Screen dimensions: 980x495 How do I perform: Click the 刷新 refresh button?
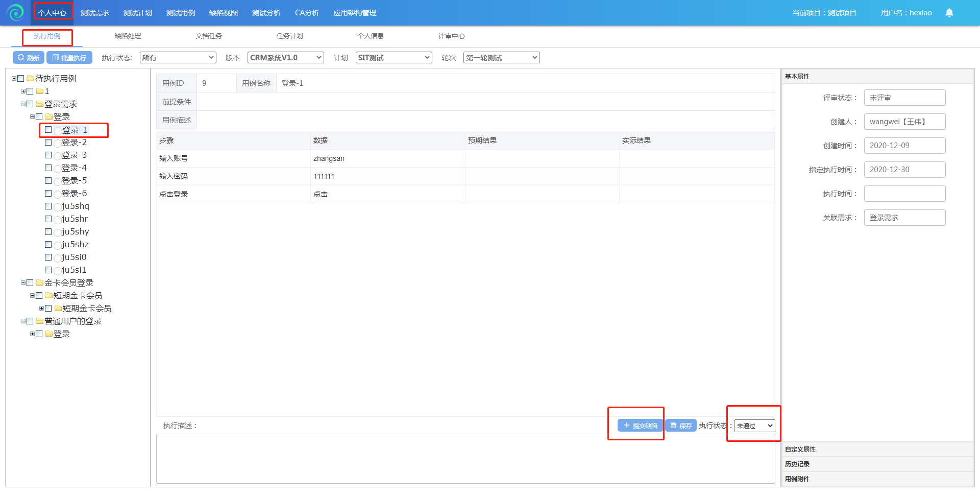pos(29,58)
